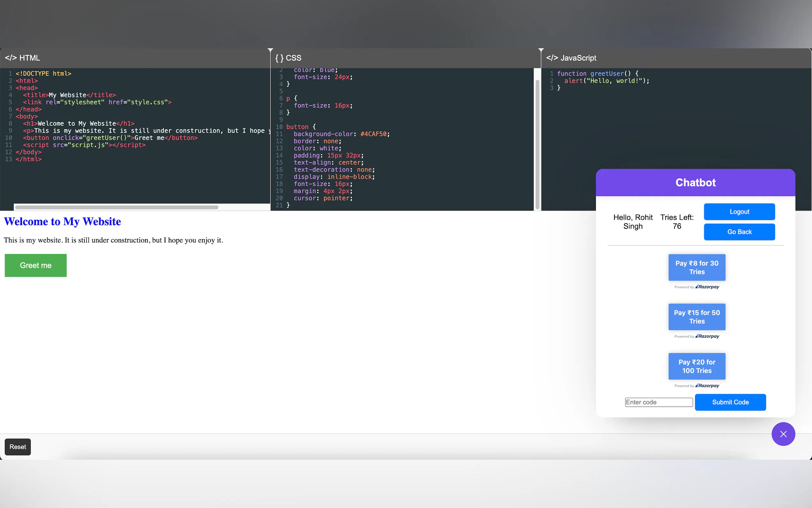Choose Pay ₹15 for 50 Tries
This screenshot has width=812, height=508.
pos(697,317)
